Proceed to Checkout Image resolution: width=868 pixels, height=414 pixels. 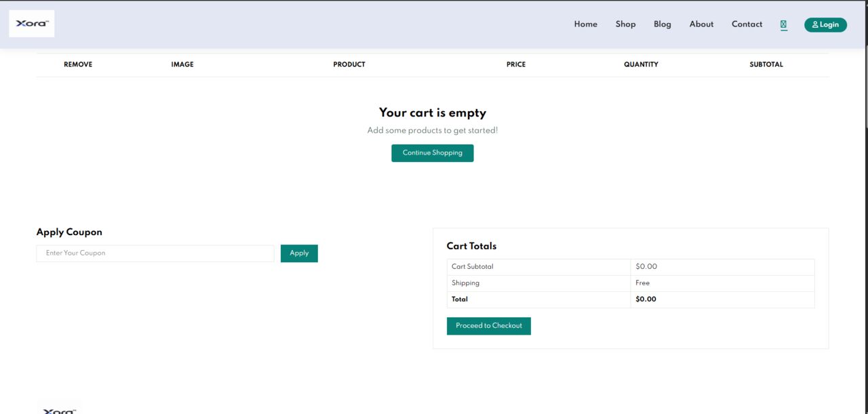489,326
